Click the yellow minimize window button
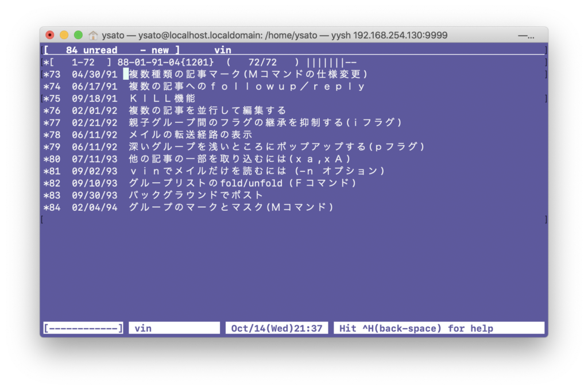Screen dimensions: 588x390 pyautogui.click(x=64, y=35)
